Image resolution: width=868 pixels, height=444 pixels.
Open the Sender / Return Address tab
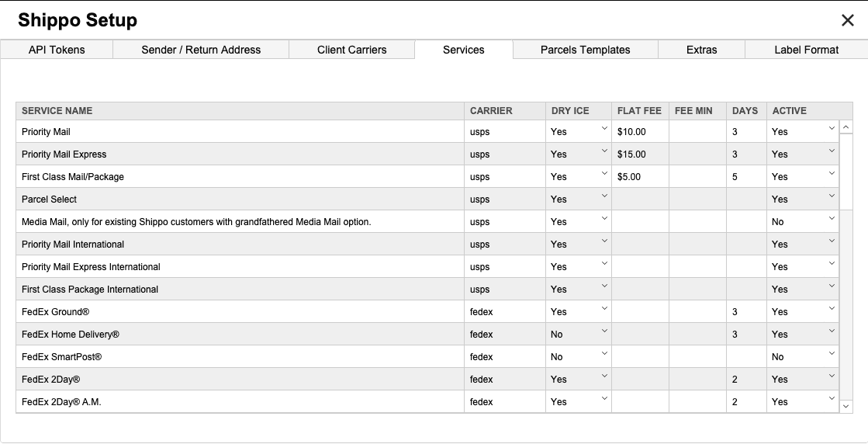(x=201, y=50)
